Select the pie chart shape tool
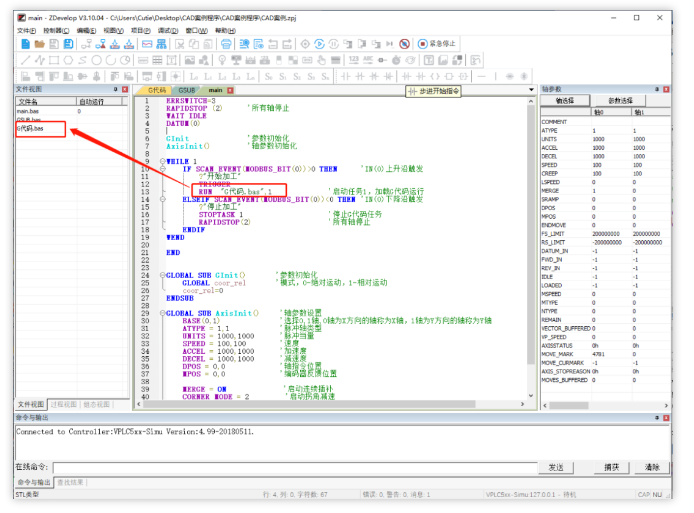The height and width of the screenshot is (513, 694). (125, 60)
